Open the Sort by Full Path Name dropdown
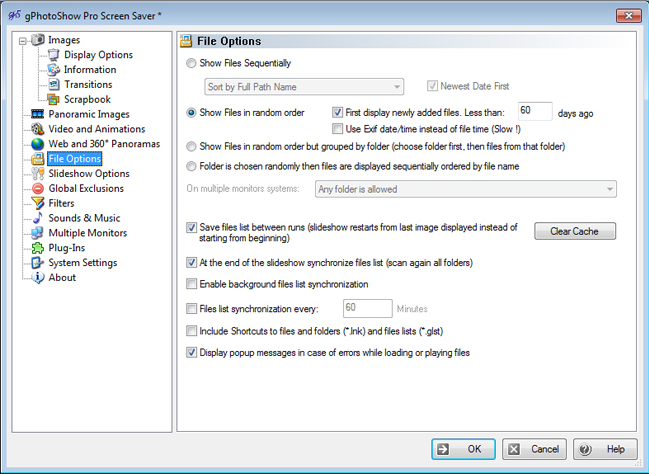 [x=304, y=86]
